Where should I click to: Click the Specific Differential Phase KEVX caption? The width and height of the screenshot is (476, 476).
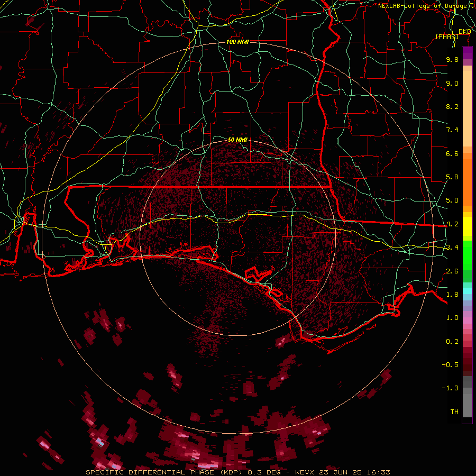pyautogui.click(x=238, y=472)
